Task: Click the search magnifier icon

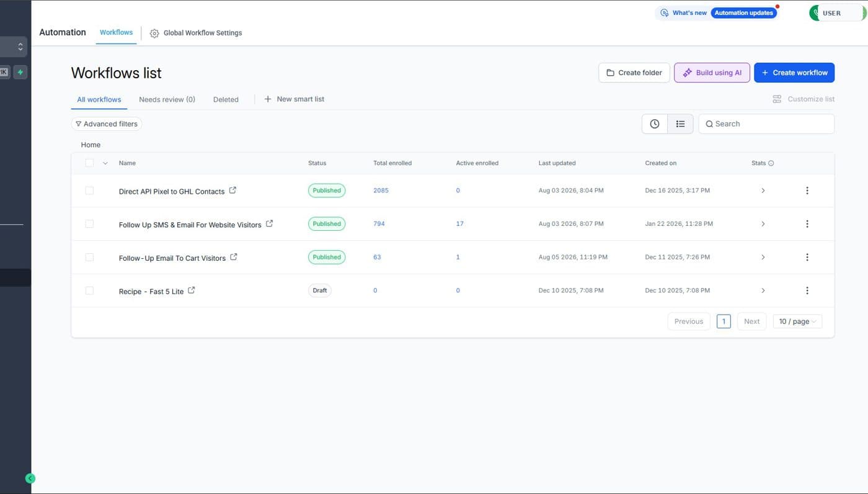Action: coord(709,124)
